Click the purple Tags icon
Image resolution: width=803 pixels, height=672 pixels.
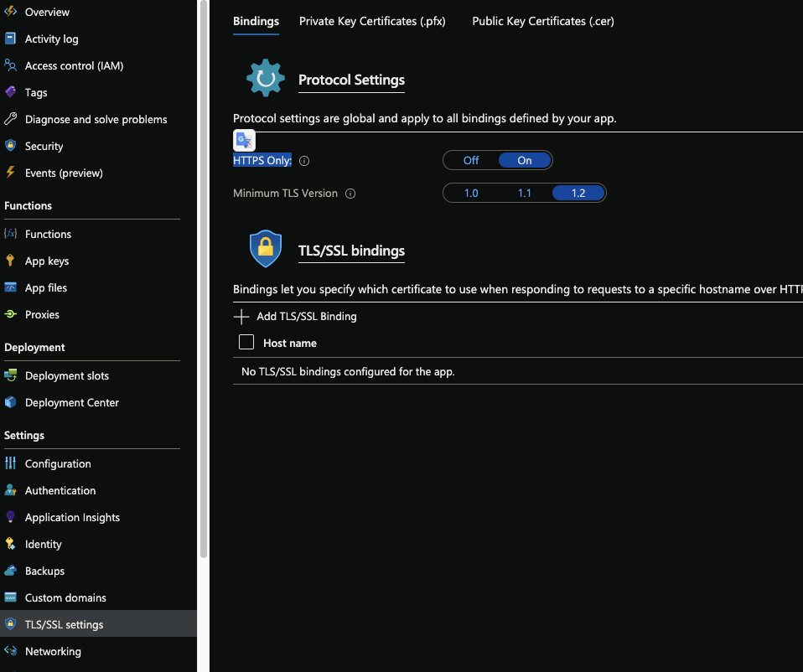10,92
